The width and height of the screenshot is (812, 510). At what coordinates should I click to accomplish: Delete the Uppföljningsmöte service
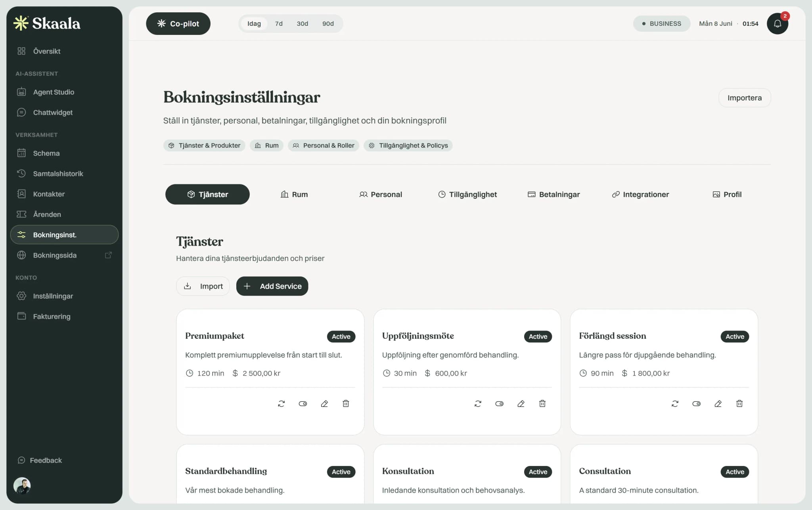coord(542,403)
